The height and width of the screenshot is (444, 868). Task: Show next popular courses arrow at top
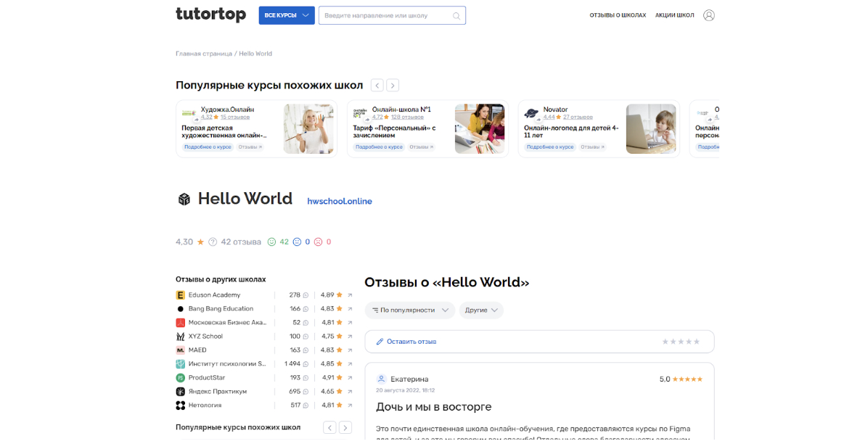(393, 86)
